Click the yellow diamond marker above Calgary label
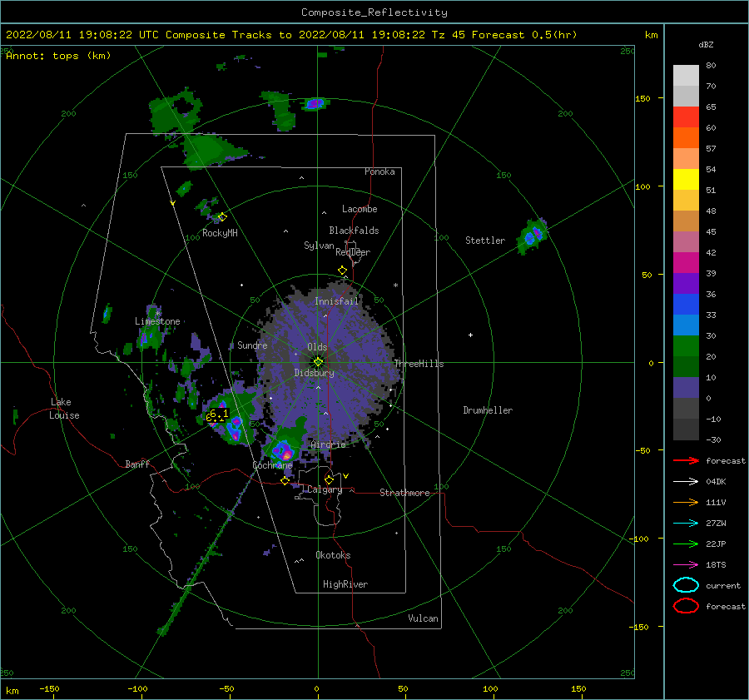 pos(329,479)
